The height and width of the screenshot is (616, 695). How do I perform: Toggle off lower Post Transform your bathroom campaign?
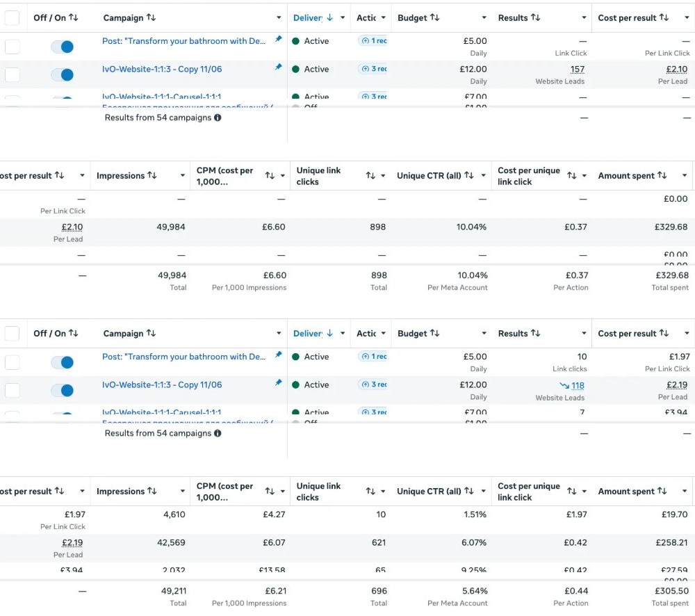[62, 362]
